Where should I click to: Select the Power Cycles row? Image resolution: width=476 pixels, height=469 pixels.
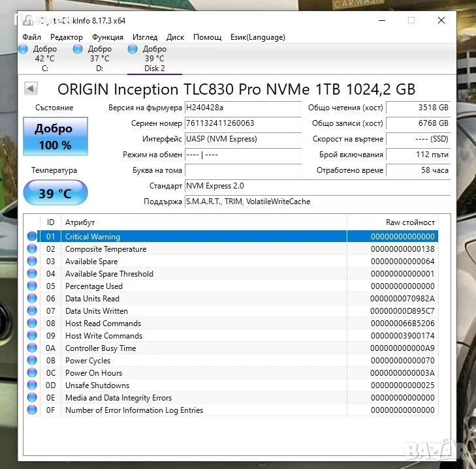(x=232, y=361)
